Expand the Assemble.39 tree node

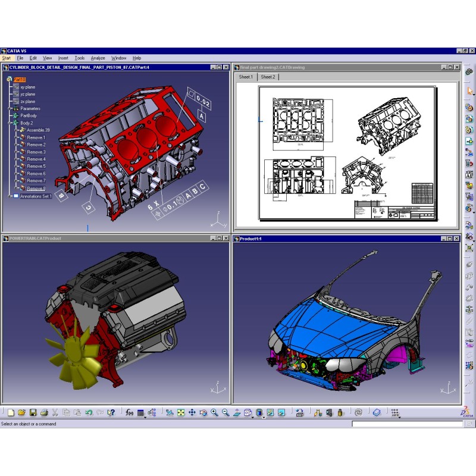tap(17, 130)
